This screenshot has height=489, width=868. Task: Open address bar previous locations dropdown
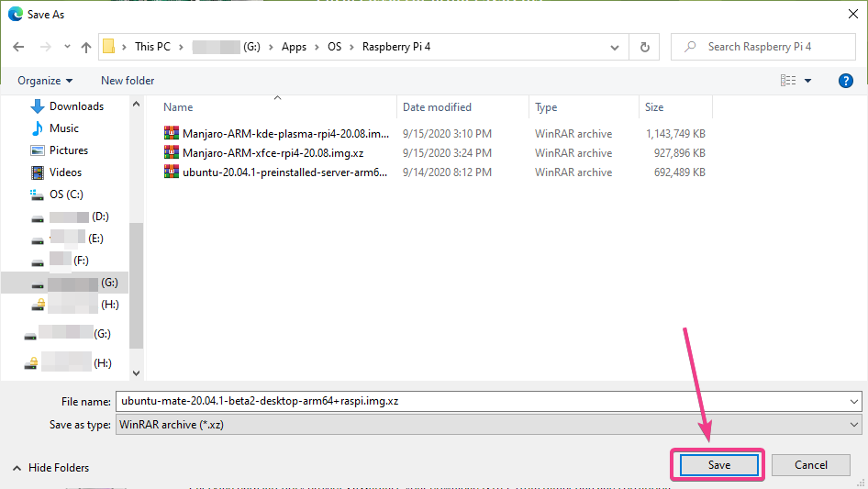coord(615,47)
